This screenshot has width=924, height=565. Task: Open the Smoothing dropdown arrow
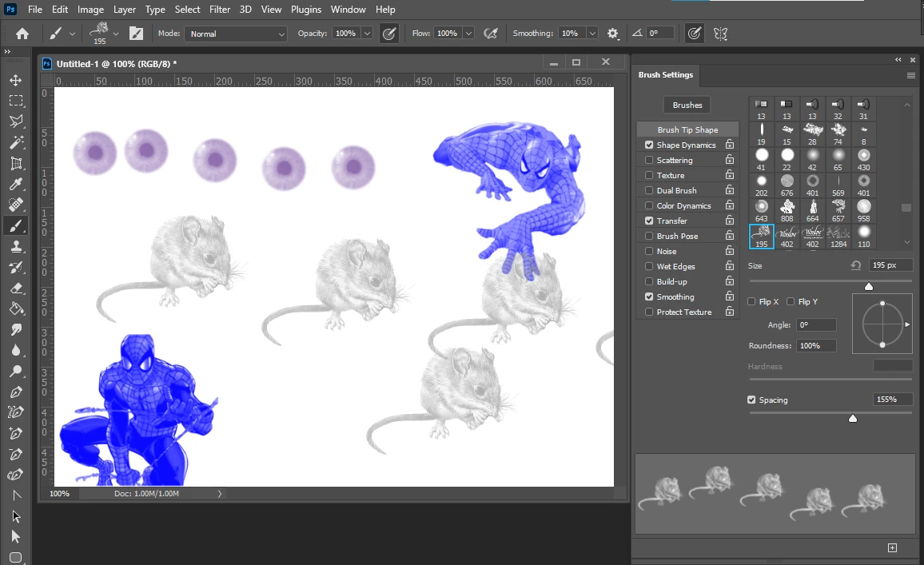tap(592, 34)
